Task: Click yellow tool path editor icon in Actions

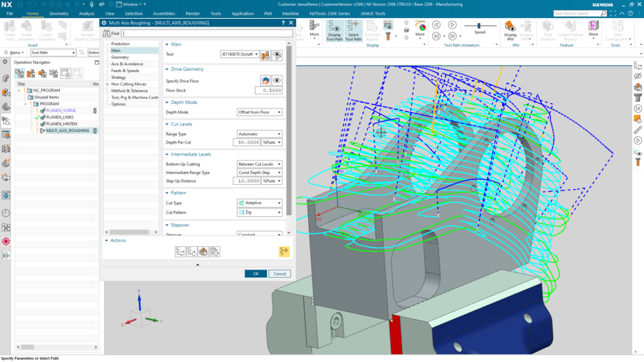Action: [x=284, y=251]
